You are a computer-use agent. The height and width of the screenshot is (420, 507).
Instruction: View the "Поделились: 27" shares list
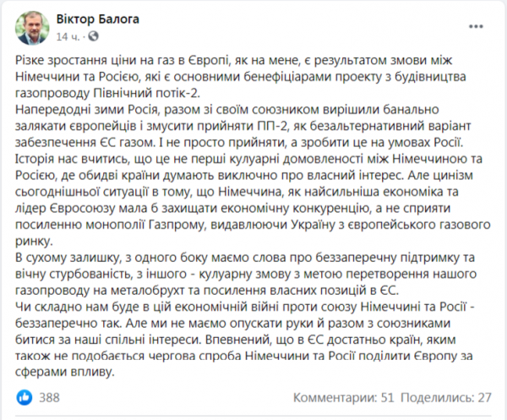[440, 395]
